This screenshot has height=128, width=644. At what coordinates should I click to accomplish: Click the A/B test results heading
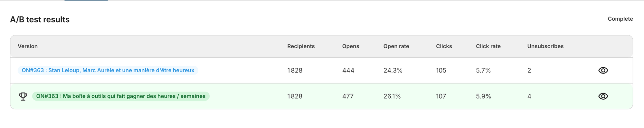pyautogui.click(x=40, y=19)
